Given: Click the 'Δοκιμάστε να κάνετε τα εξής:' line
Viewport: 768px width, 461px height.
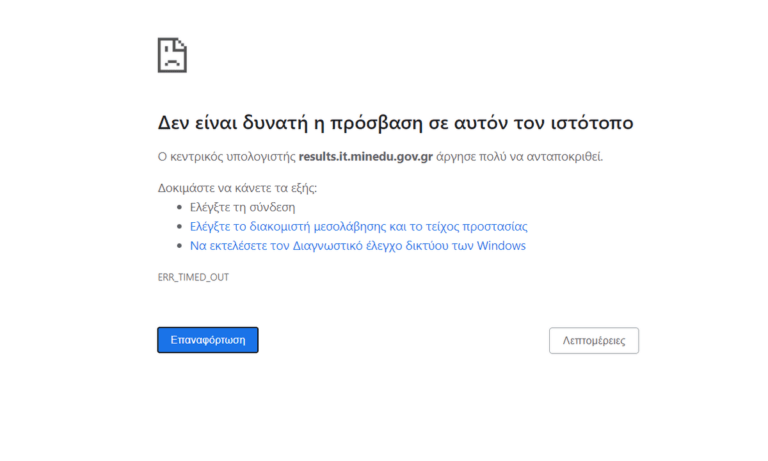Looking at the screenshot, I should [237, 188].
